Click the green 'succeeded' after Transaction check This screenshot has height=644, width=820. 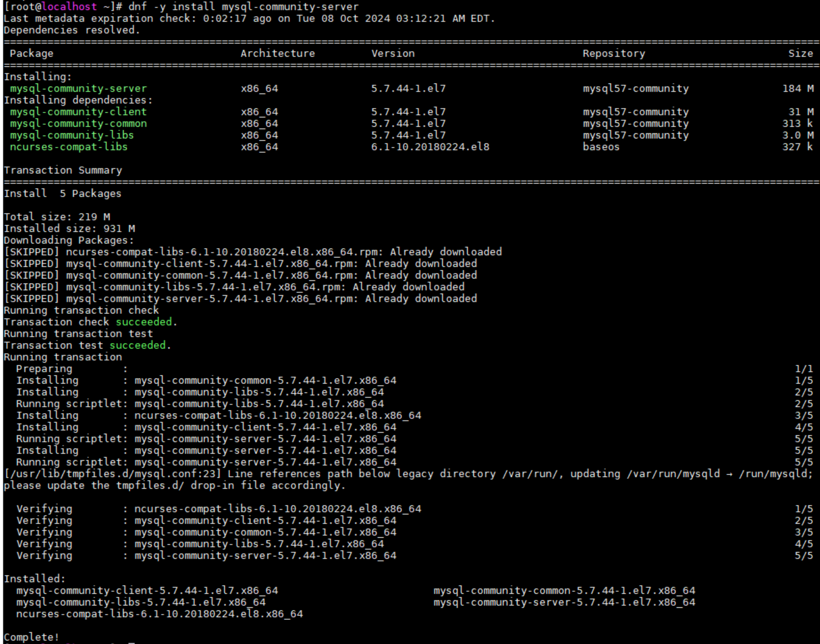(144, 322)
